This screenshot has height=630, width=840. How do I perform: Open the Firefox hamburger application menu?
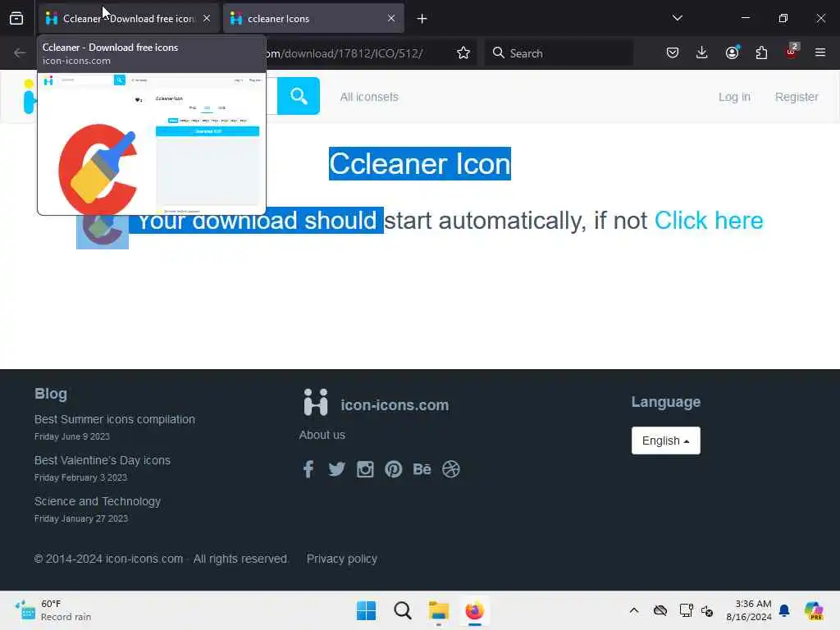(820, 52)
